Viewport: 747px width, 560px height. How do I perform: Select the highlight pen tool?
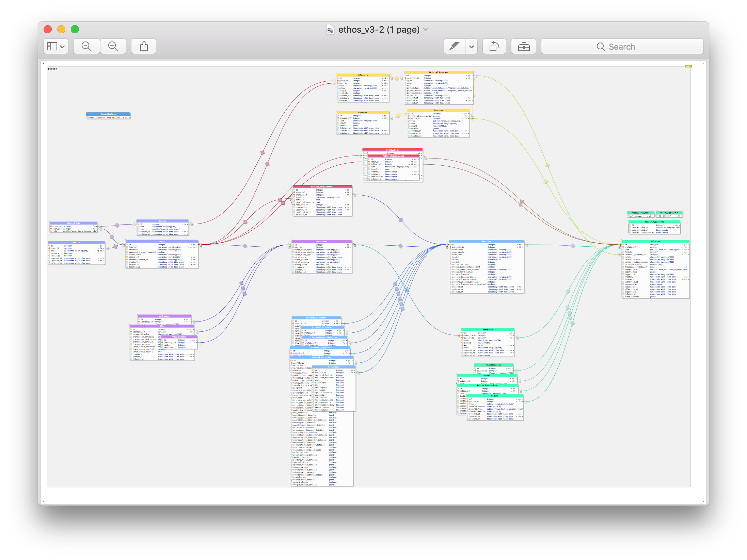(x=455, y=46)
